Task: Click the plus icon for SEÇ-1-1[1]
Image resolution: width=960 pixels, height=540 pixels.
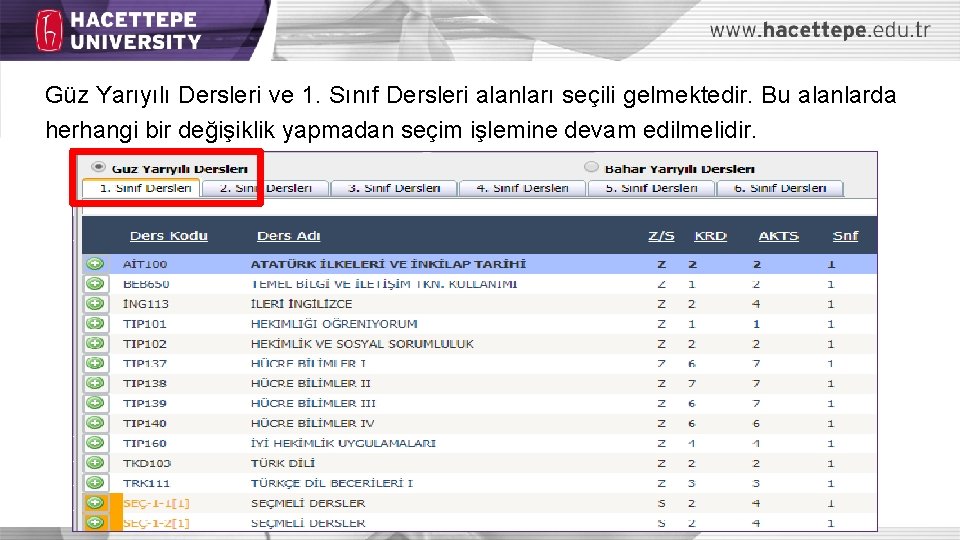Action: 95,503
